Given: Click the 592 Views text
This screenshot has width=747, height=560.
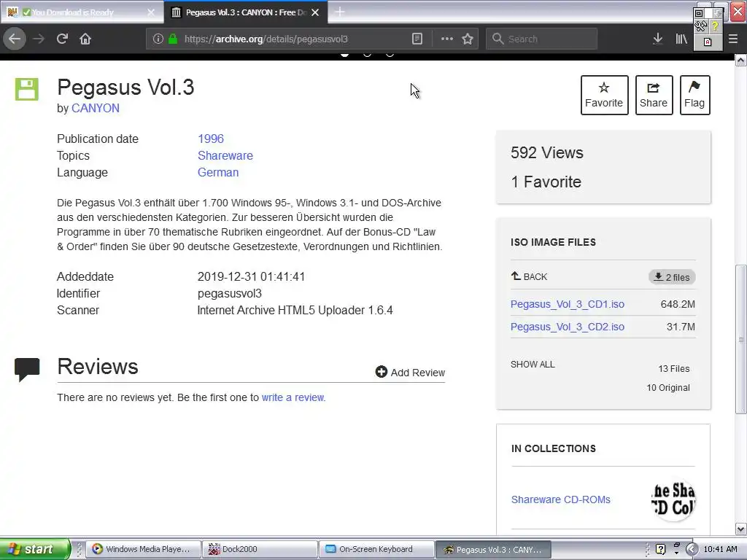Looking at the screenshot, I should coord(547,152).
